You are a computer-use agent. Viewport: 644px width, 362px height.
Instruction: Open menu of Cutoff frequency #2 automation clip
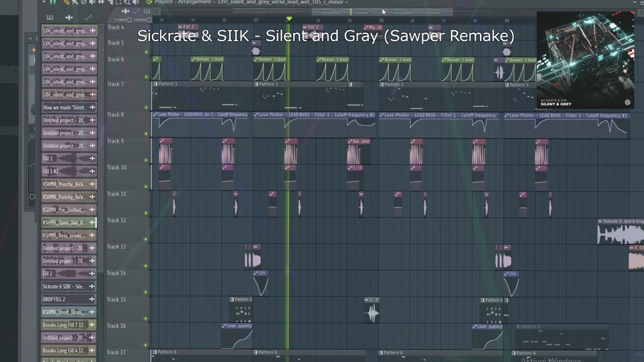click(256, 115)
